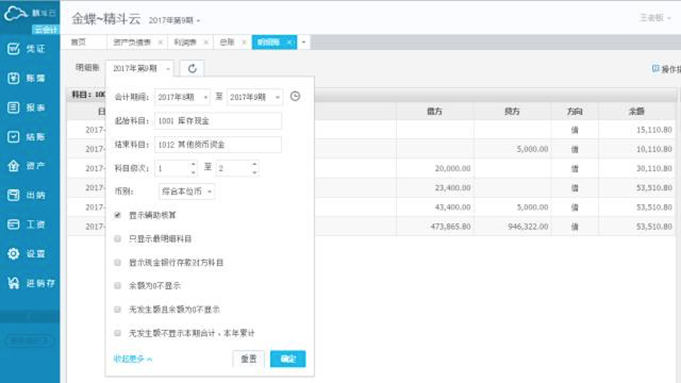This screenshot has width=681, height=383.
Task: Open the 2017年第9期 period selector in header
Action: 174,20
